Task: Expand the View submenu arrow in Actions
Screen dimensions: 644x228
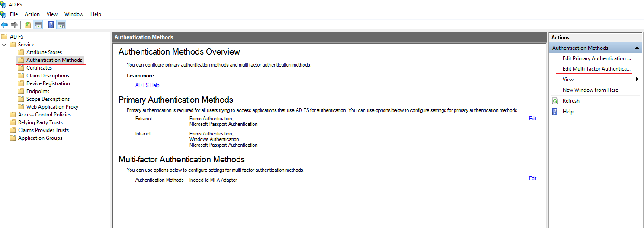Action: coord(637,80)
